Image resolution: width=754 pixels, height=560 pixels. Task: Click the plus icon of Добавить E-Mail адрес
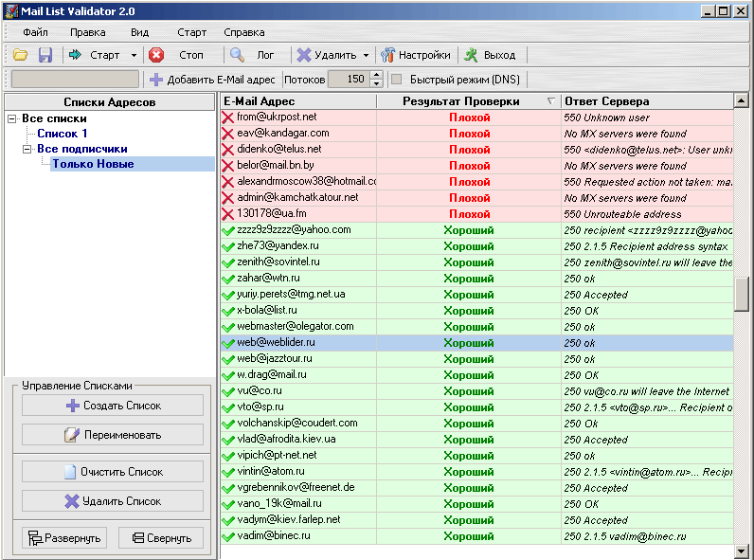155,80
